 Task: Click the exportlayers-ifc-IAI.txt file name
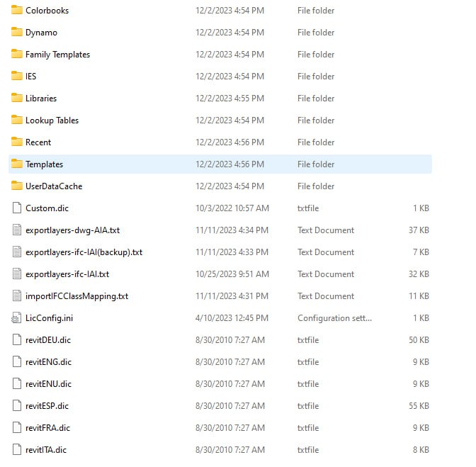point(67,274)
